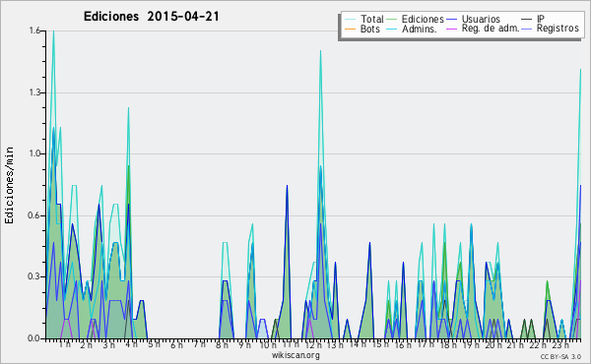591x364 pixels.
Task: Open the wikiscan.org link below chart
Action: [x=295, y=355]
